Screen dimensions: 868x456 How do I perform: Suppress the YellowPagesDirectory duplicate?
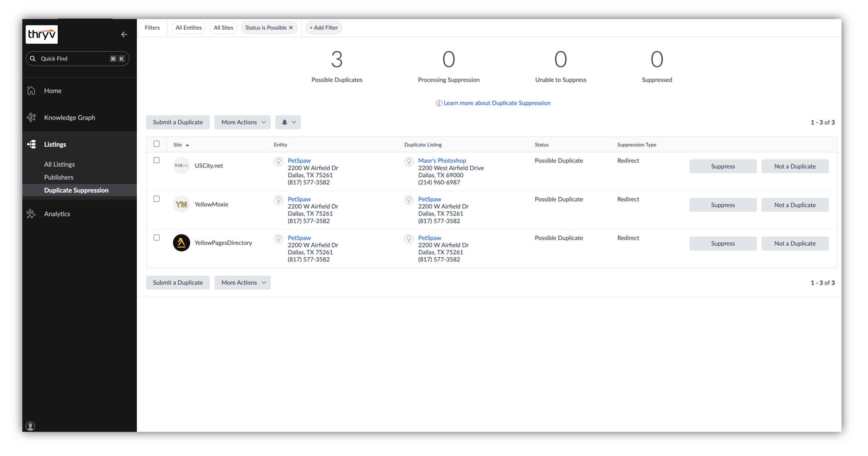click(x=723, y=244)
